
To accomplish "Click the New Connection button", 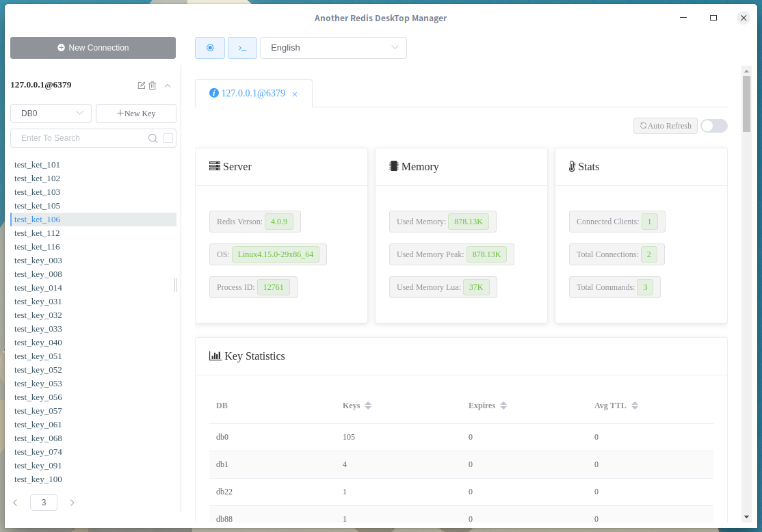I will 93,48.
